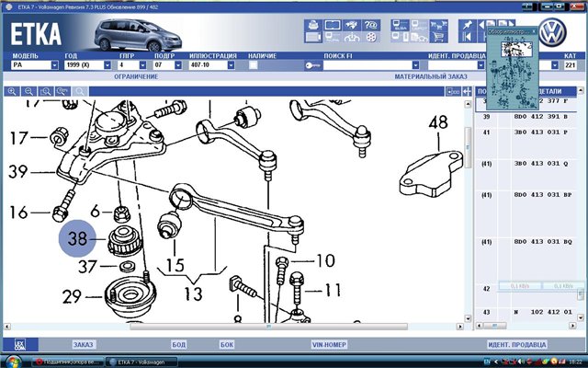Click part number 48 in the diagram
588x368 pixels.
[x=438, y=122]
